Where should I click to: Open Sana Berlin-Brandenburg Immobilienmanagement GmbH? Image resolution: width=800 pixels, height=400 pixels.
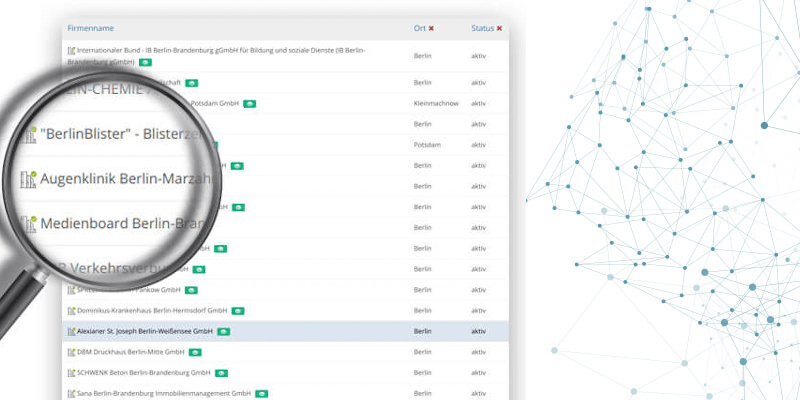164,393
